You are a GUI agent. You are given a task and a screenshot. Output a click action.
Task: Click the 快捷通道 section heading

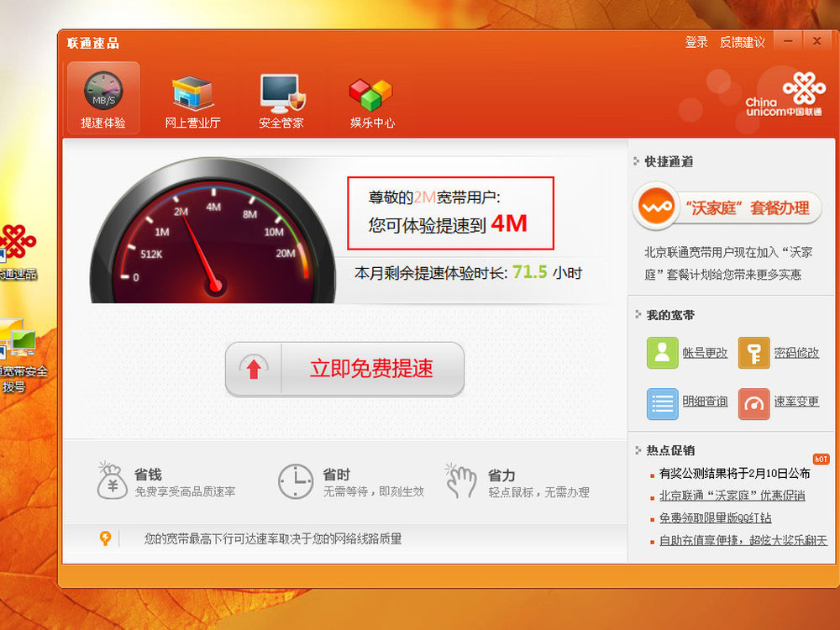pyautogui.click(x=669, y=161)
